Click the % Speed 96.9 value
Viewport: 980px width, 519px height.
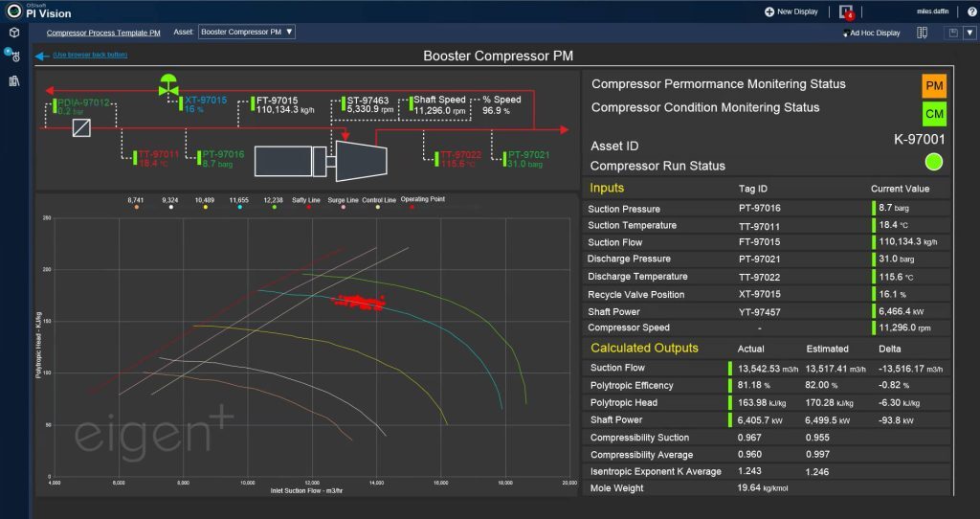(x=497, y=111)
